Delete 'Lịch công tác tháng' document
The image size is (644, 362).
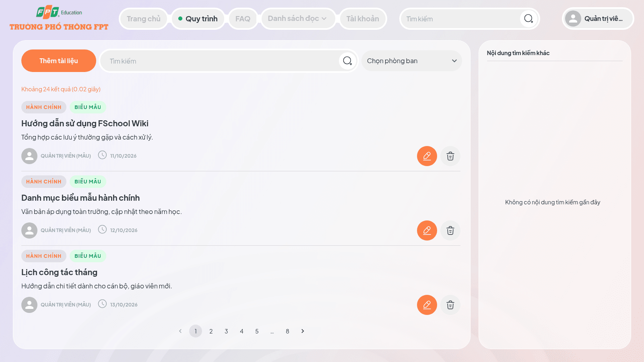[x=450, y=305]
